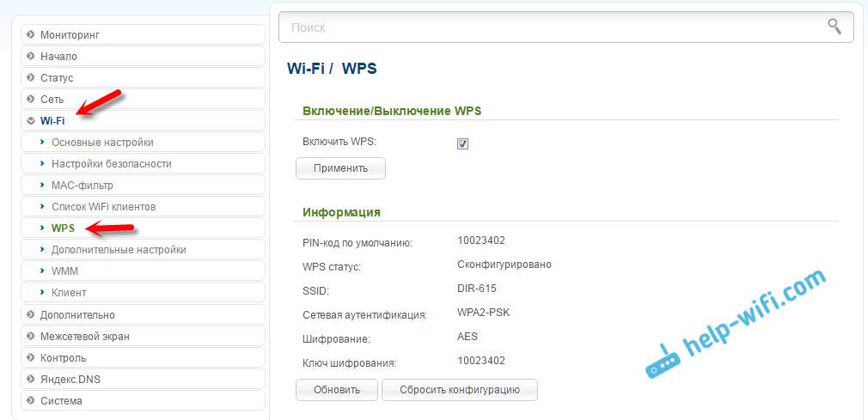Screen dimensions: 868x420
Task: Click the search magnifier icon
Action: pos(834,27)
